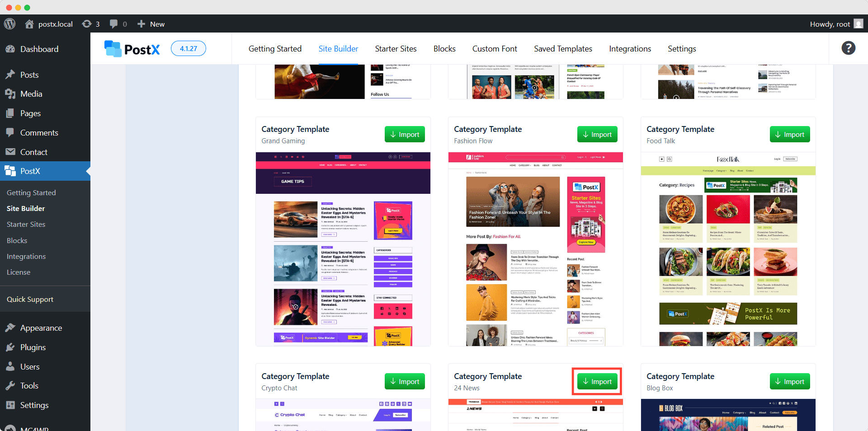
Task: Open Posts in admin sidebar
Action: 45,75
